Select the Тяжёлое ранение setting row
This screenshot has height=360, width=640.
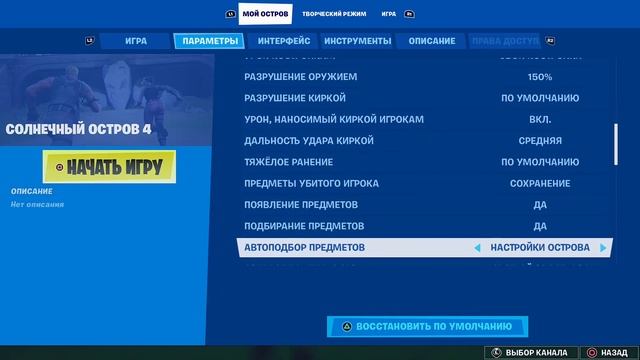pos(424,162)
